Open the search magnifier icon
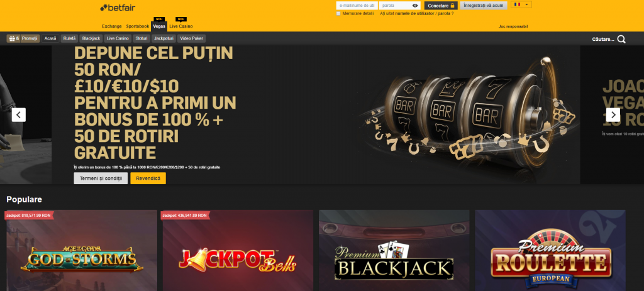Viewport: 644px width, 291px height. pyautogui.click(x=621, y=40)
